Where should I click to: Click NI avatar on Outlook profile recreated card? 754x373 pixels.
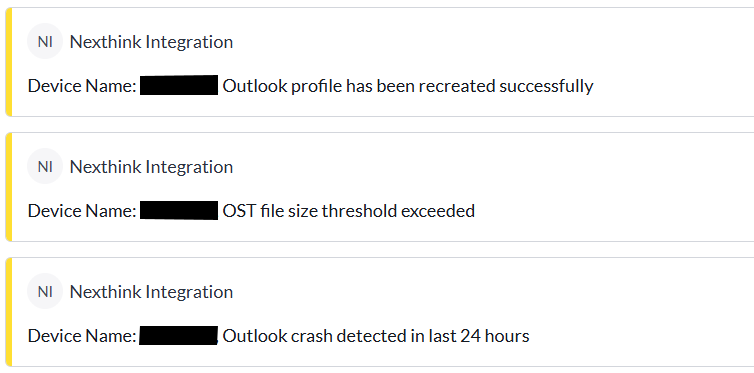click(45, 41)
